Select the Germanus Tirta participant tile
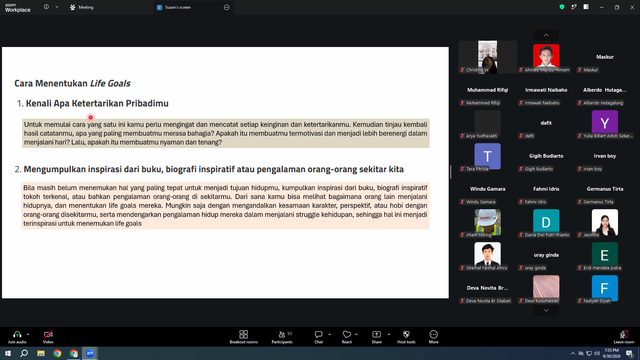The height and width of the screenshot is (360, 640). [605, 189]
